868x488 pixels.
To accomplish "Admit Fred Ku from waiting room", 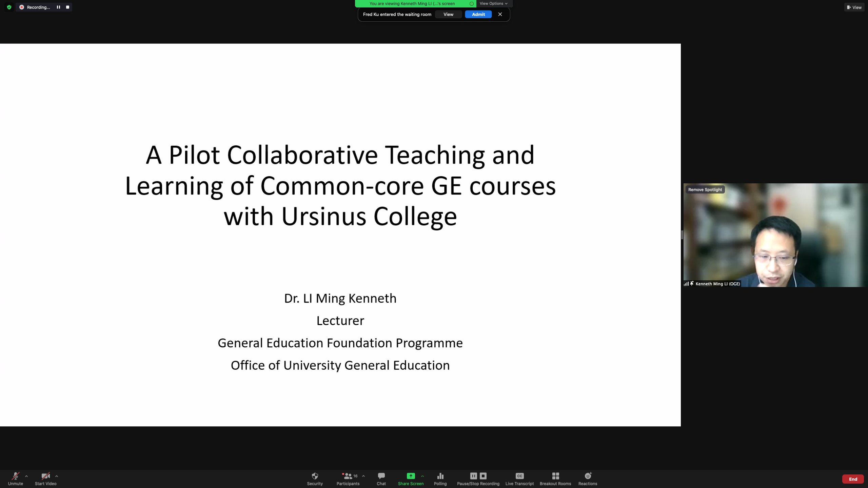I will [x=478, y=14].
